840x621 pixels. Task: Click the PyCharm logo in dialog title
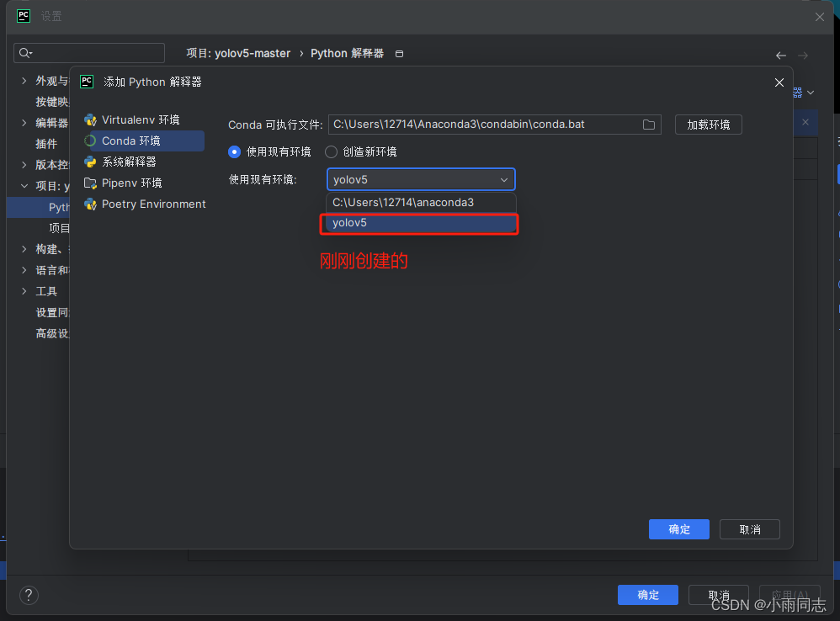click(x=87, y=82)
